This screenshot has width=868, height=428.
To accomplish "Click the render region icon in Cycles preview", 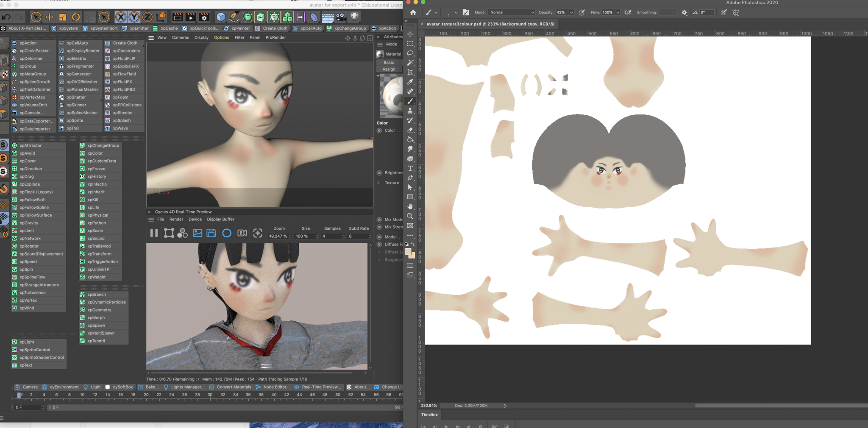I will 169,233.
